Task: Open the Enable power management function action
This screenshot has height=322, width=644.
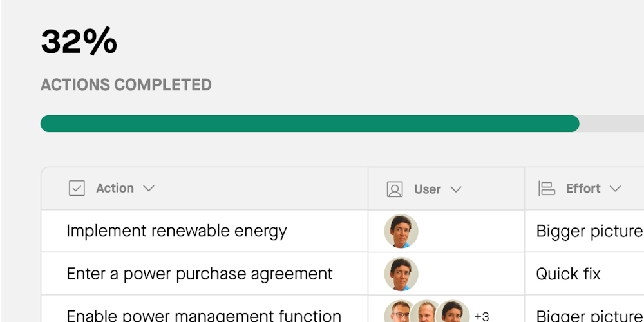Action: [x=204, y=315]
